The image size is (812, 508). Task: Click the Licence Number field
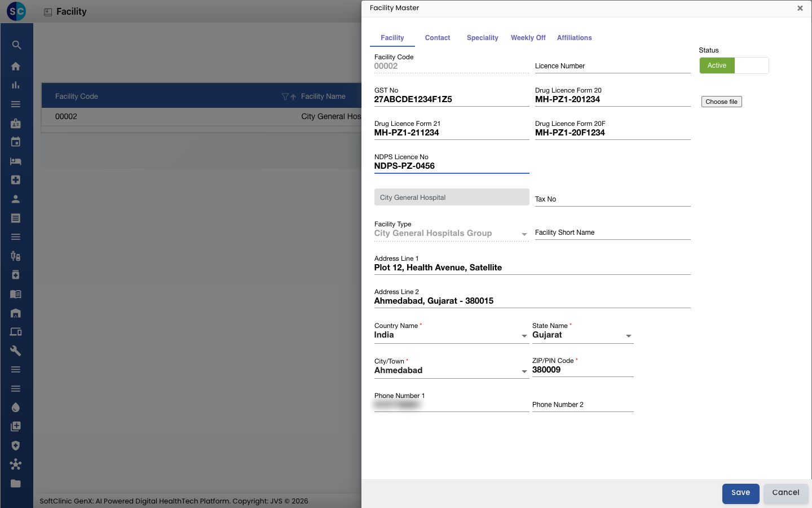(612, 66)
